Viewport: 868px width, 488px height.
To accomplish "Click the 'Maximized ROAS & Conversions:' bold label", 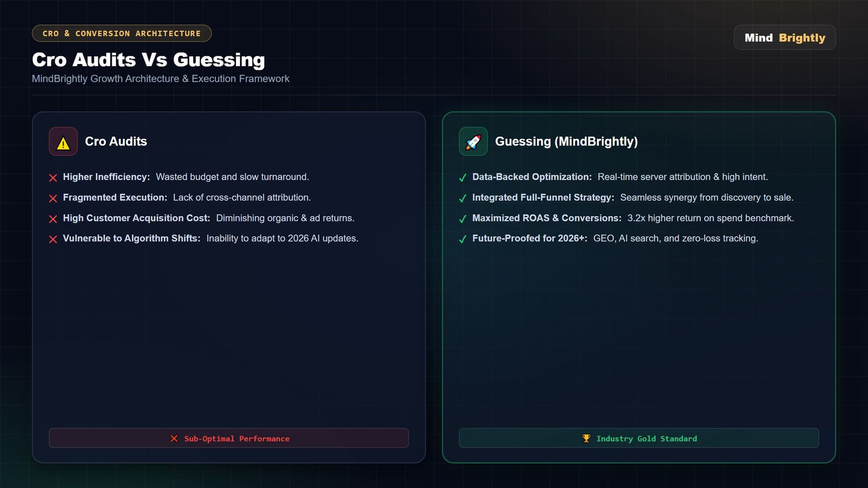I will [x=547, y=218].
